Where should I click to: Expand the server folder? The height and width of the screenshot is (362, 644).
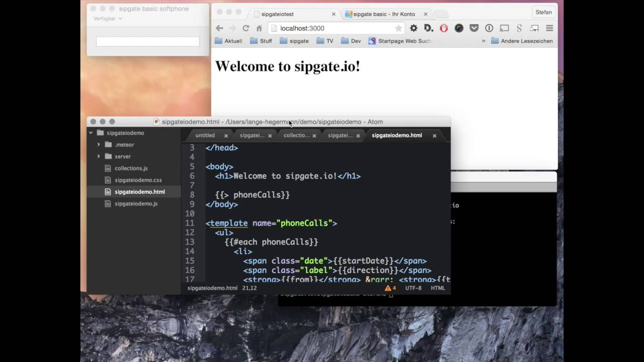tap(99, 156)
